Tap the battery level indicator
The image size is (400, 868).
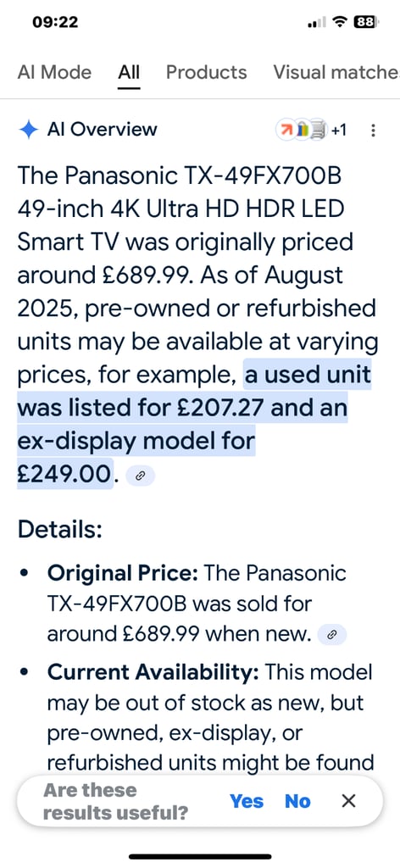click(366, 23)
